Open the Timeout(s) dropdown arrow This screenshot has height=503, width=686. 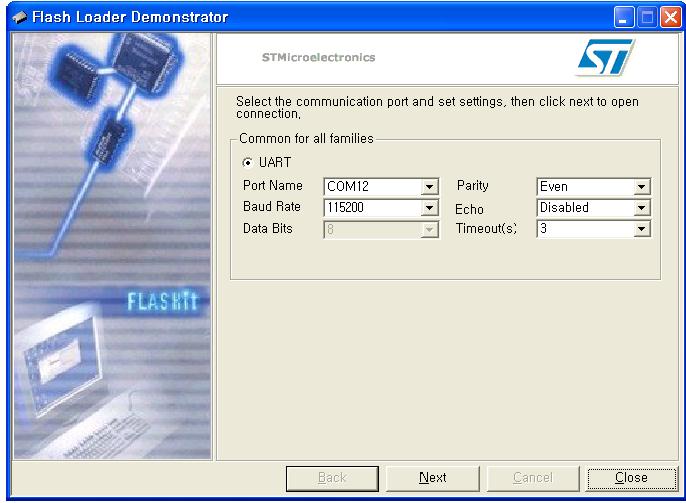[641, 229]
